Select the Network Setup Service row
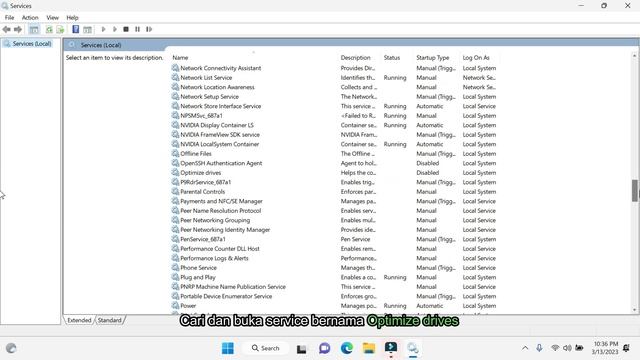Image resolution: width=640 pixels, height=360 pixels. coord(209,97)
